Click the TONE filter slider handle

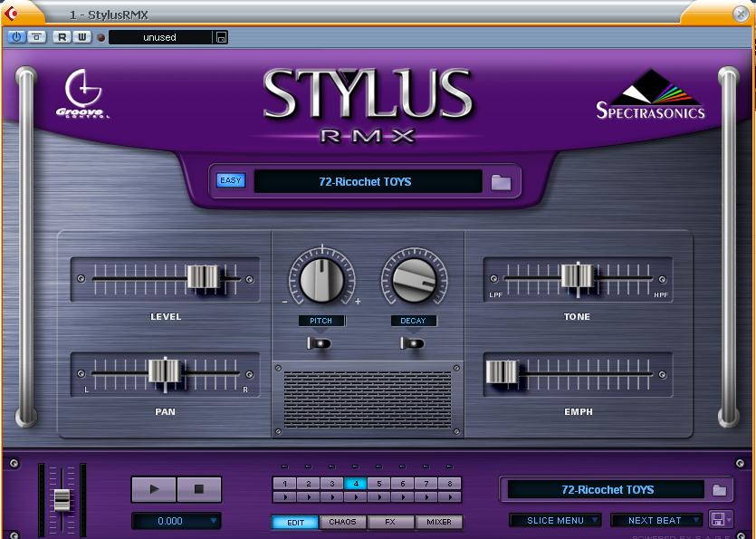[577, 276]
